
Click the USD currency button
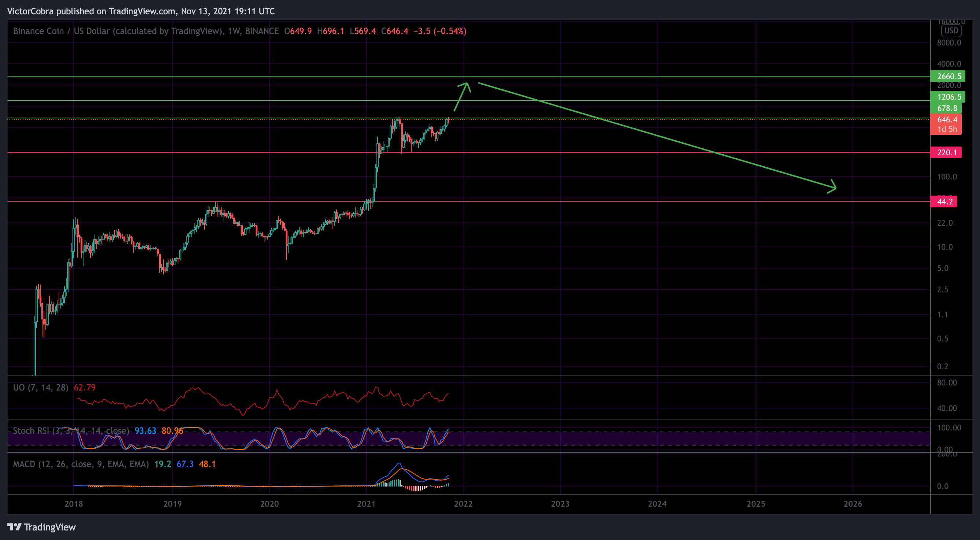click(951, 31)
